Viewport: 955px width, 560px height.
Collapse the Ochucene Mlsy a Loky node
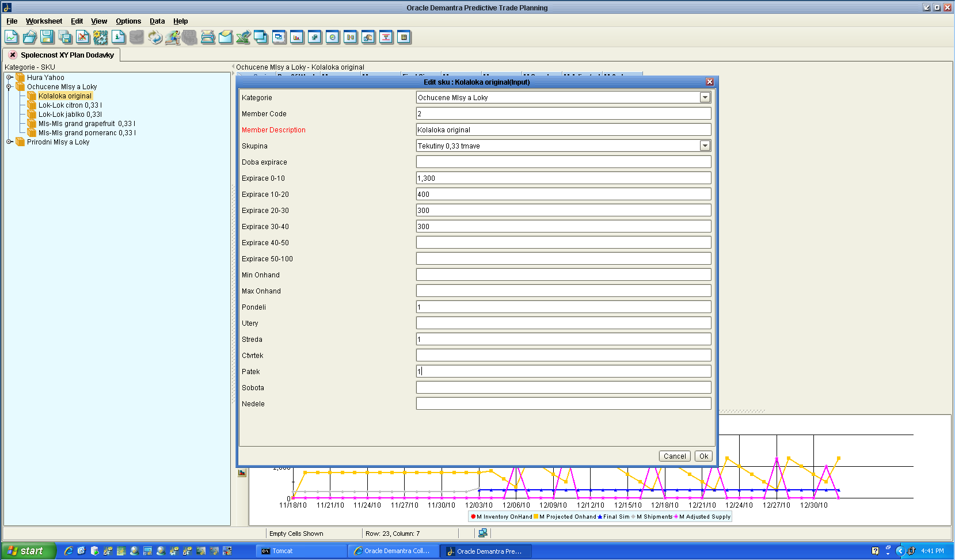pyautogui.click(x=9, y=86)
